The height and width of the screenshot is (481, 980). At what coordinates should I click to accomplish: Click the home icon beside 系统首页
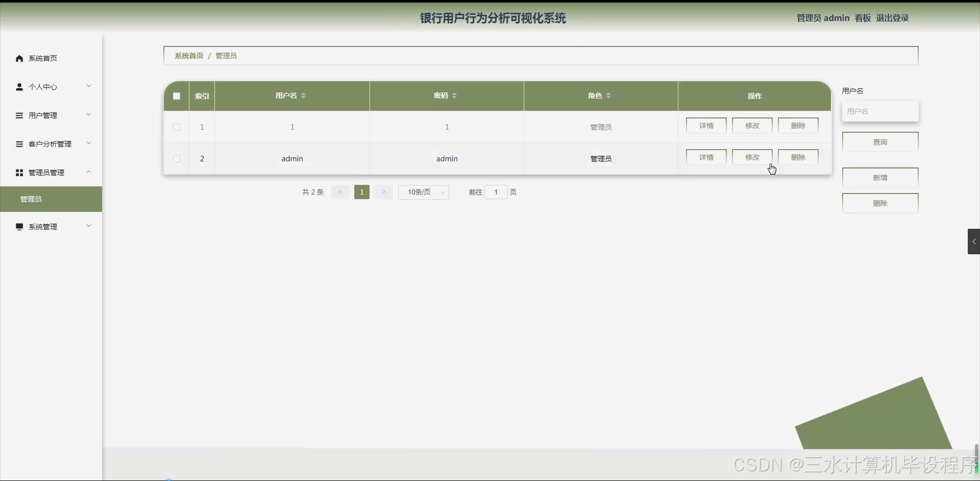(19, 58)
